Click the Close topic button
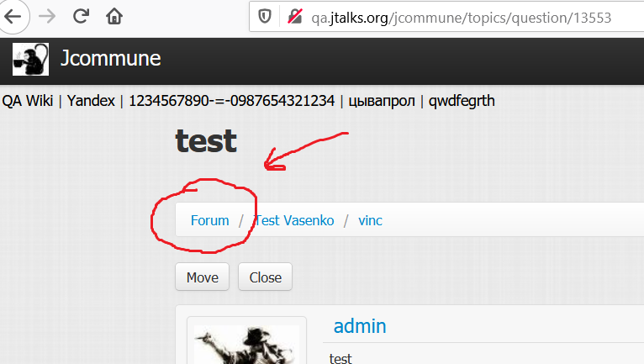 coord(266,277)
